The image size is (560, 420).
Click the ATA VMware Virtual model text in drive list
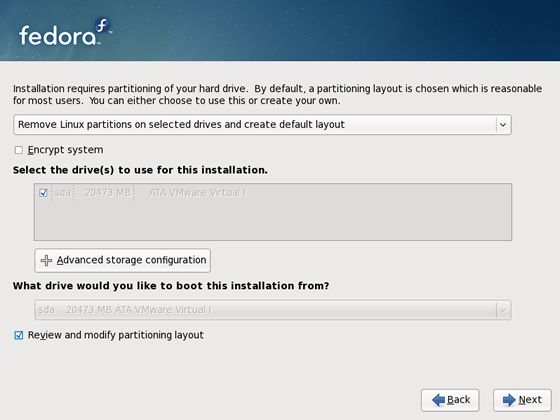(x=198, y=193)
